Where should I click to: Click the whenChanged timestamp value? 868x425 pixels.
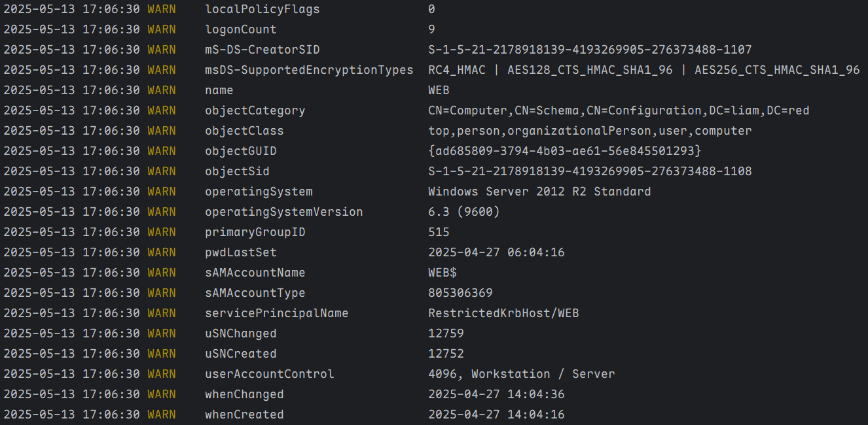[496, 394]
